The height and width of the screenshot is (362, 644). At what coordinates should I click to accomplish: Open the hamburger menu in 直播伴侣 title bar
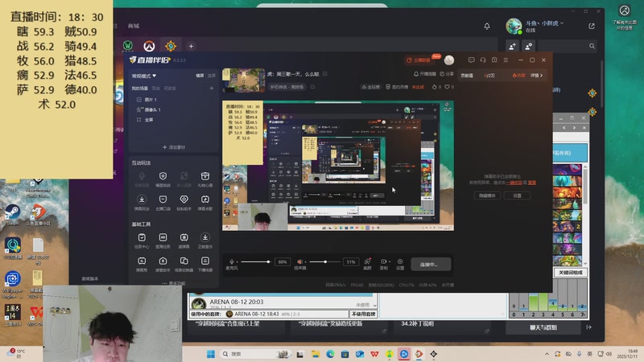click(506, 60)
